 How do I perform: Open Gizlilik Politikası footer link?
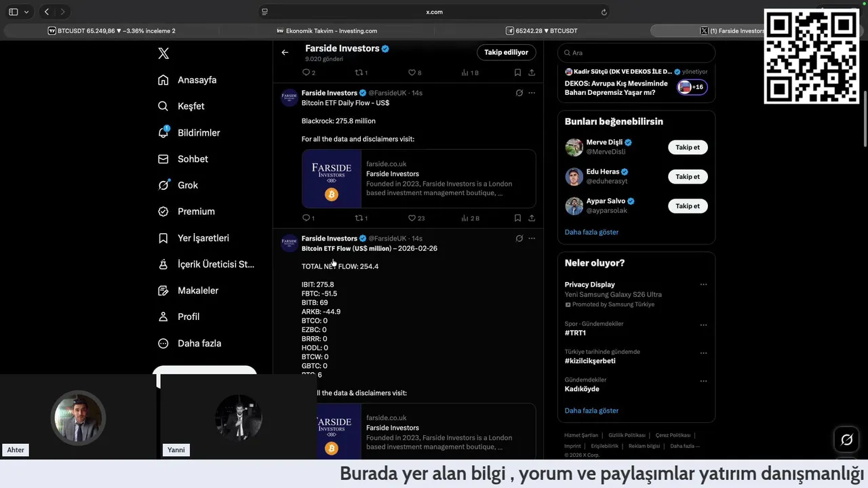point(627,435)
